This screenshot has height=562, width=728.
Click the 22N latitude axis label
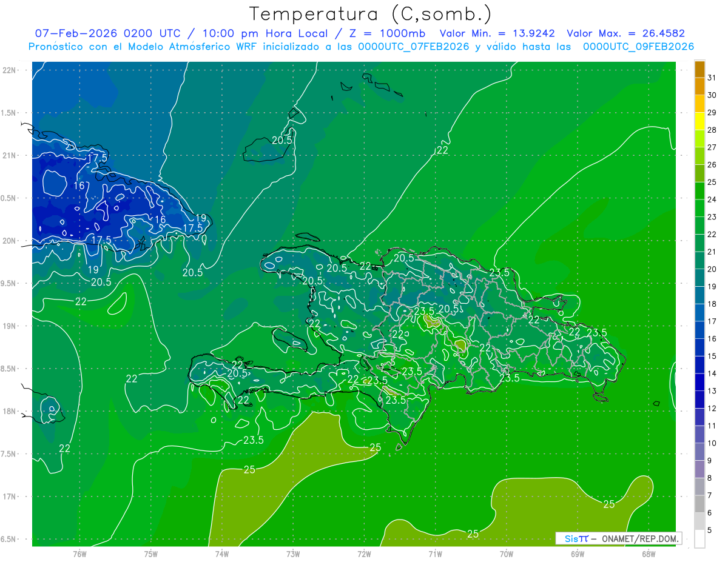click(9, 70)
